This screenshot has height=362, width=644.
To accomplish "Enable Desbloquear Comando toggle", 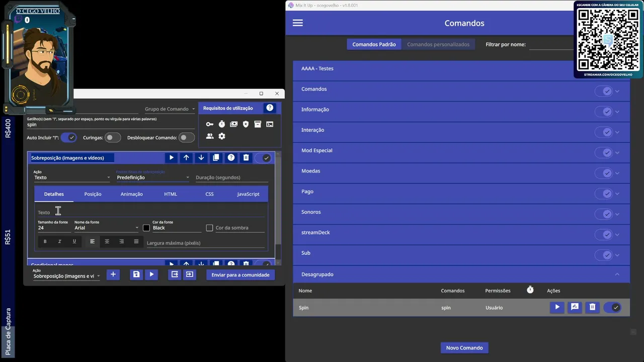I will 187,138.
